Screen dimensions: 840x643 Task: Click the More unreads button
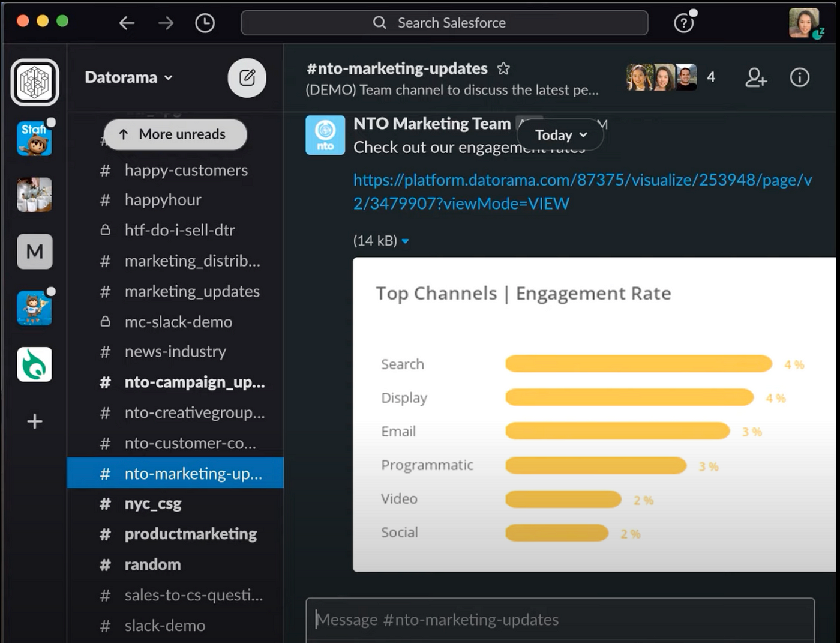(175, 134)
